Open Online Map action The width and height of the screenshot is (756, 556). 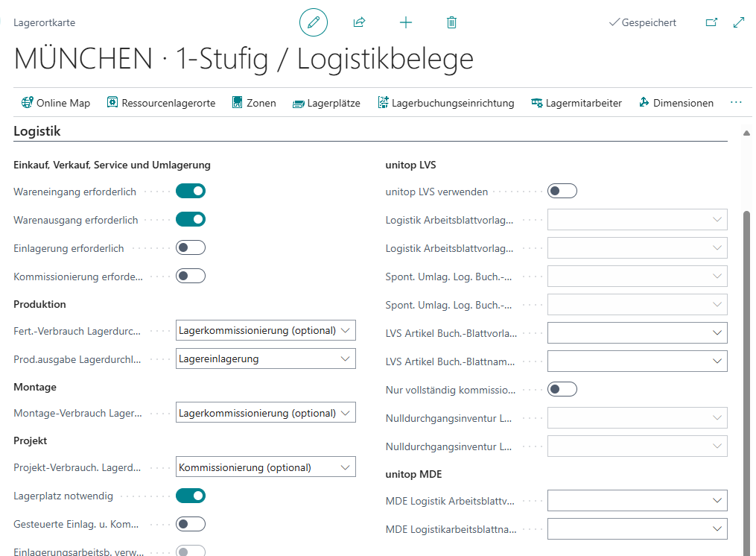click(x=56, y=103)
